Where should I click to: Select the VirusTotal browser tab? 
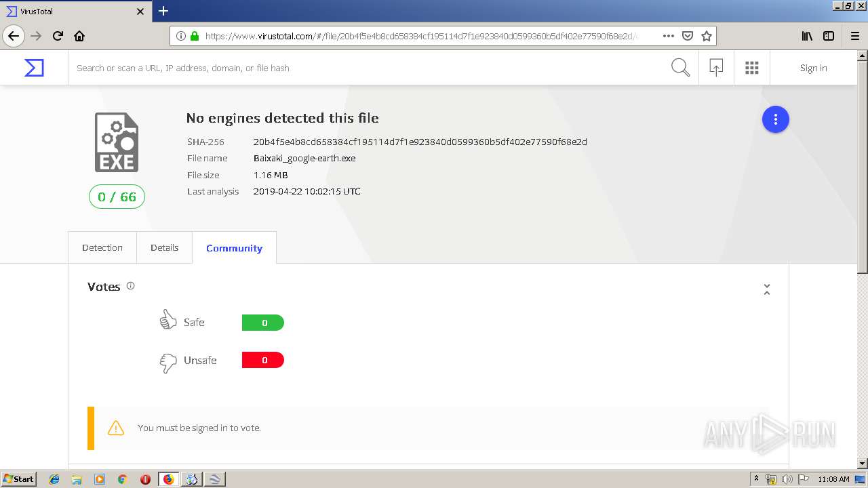click(x=75, y=12)
